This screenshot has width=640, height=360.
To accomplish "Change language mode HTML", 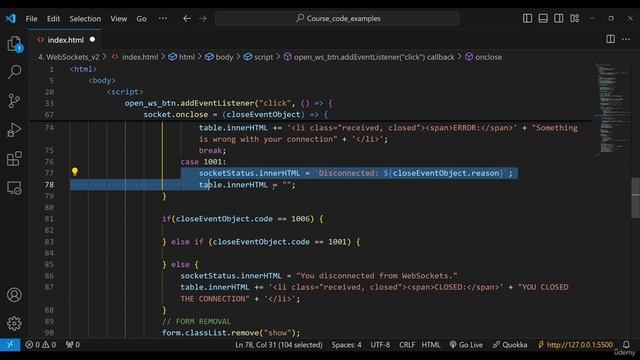I will click(x=431, y=345).
